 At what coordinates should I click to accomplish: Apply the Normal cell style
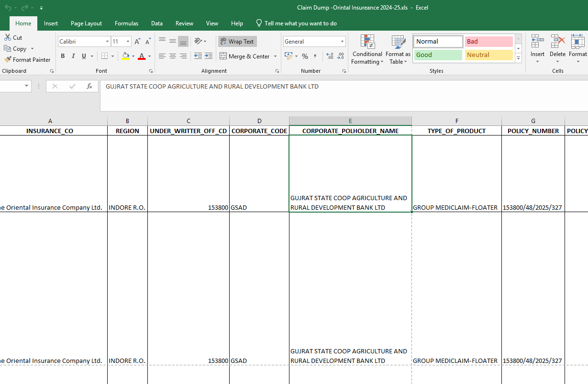point(438,42)
